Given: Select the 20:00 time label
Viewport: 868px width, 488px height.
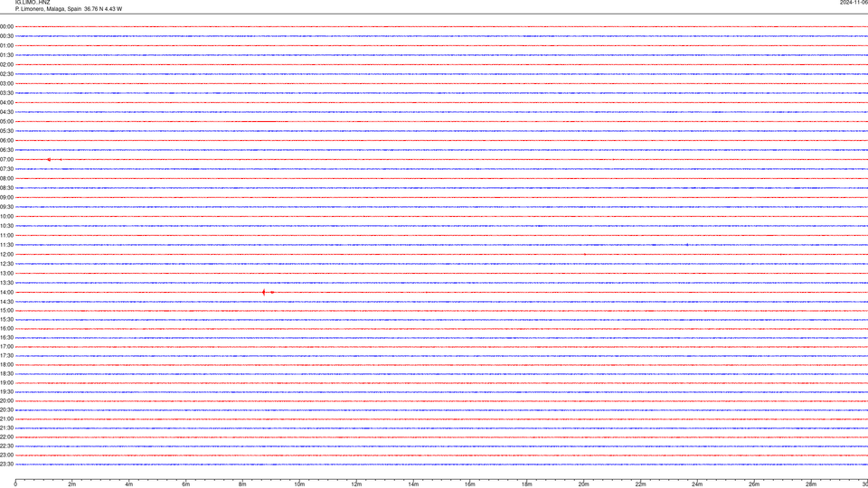Looking at the screenshot, I should [x=6, y=401].
